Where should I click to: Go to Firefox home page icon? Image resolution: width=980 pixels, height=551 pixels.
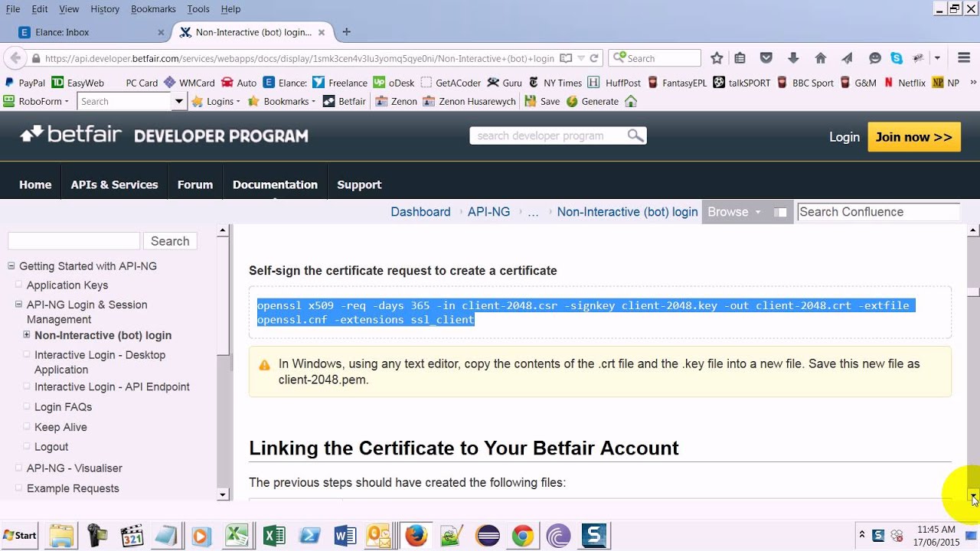click(821, 58)
